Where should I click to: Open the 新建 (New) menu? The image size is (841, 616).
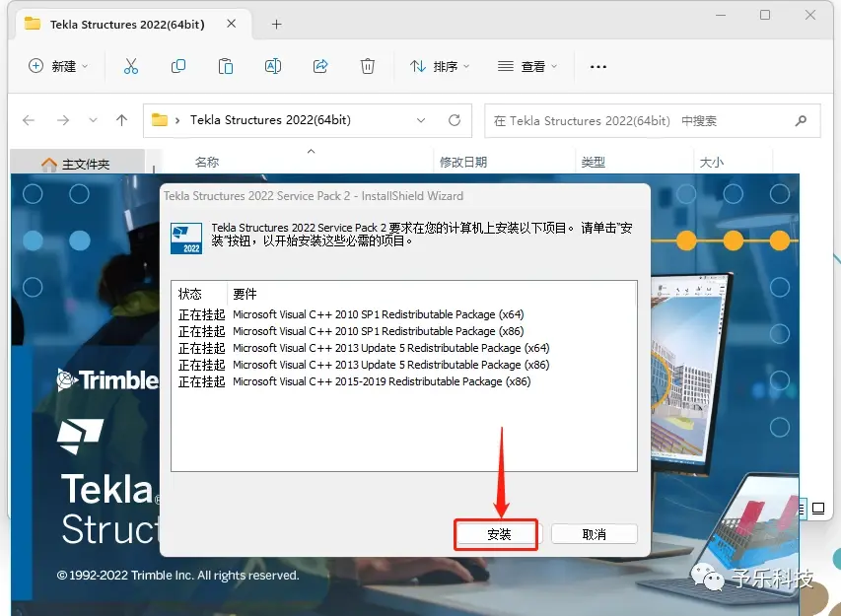point(58,66)
